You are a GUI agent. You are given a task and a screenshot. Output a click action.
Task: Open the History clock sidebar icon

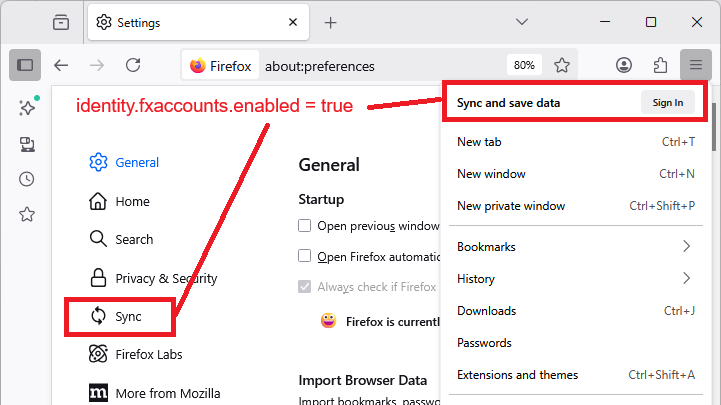27,179
